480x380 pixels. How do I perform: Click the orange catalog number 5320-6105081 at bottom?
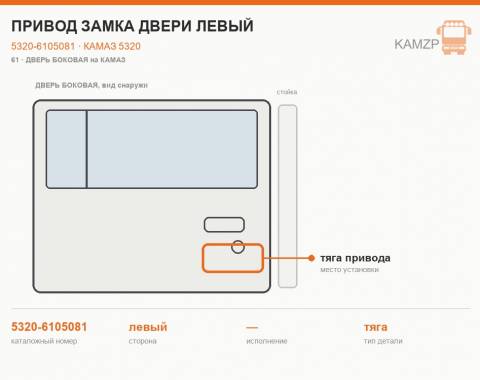coord(49,327)
